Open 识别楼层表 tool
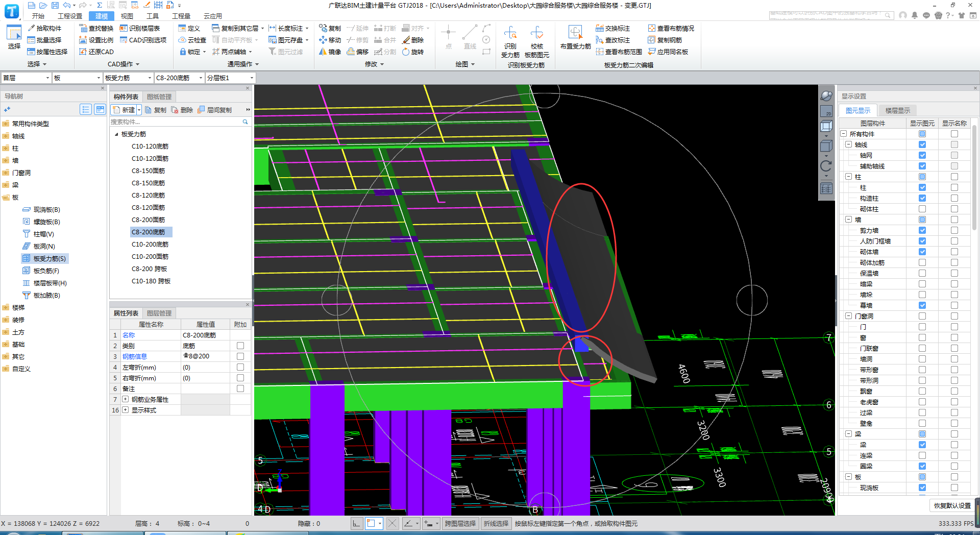The height and width of the screenshot is (535, 980). click(139, 28)
